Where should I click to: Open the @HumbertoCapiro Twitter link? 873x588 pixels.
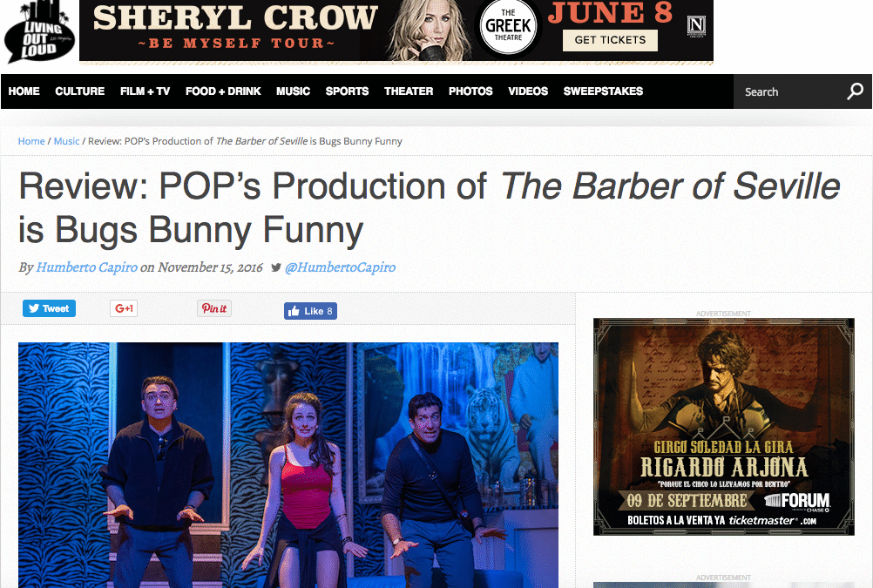340,267
